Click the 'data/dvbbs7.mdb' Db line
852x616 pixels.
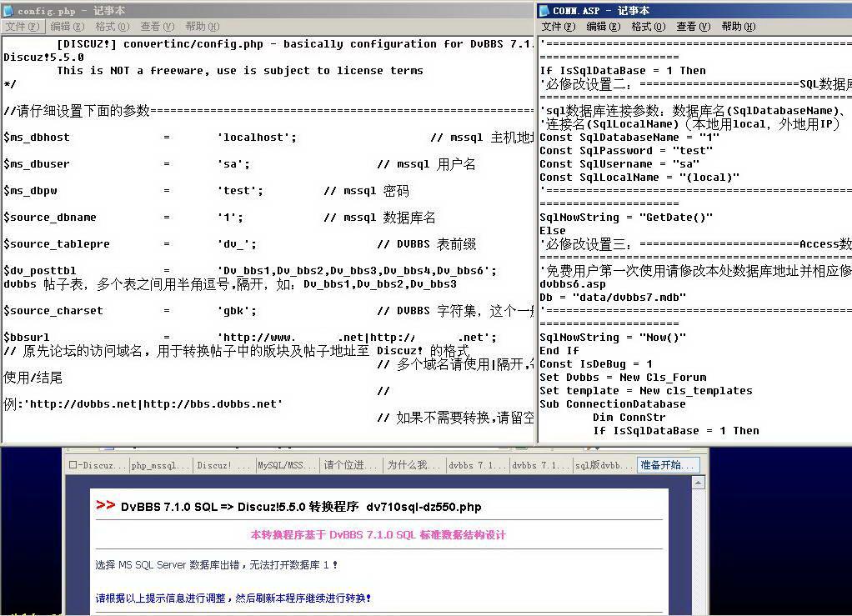click(613, 297)
